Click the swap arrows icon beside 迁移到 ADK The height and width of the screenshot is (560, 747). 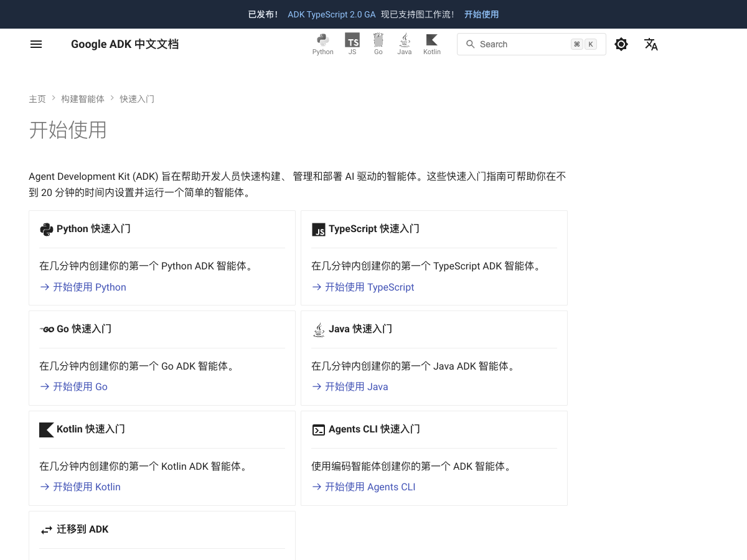47,530
